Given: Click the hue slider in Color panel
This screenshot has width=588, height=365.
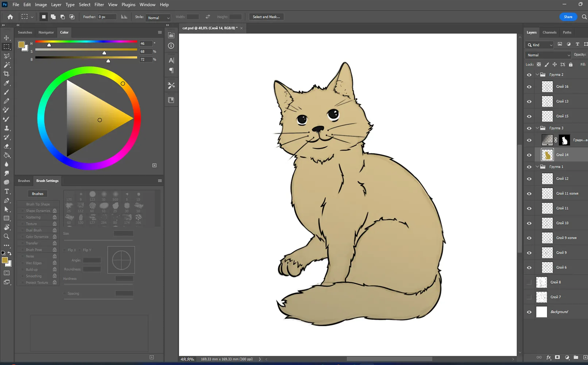Looking at the screenshot, I should pyautogui.click(x=86, y=42).
